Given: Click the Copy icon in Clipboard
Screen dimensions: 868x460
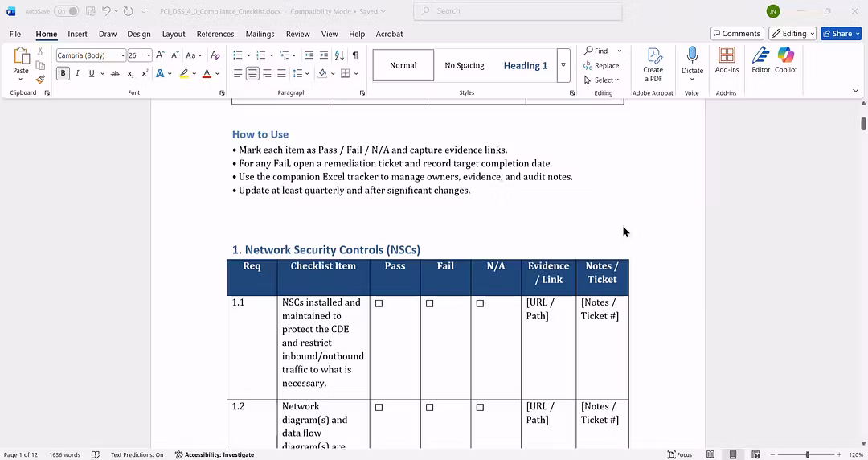Looking at the screenshot, I should [x=40, y=65].
